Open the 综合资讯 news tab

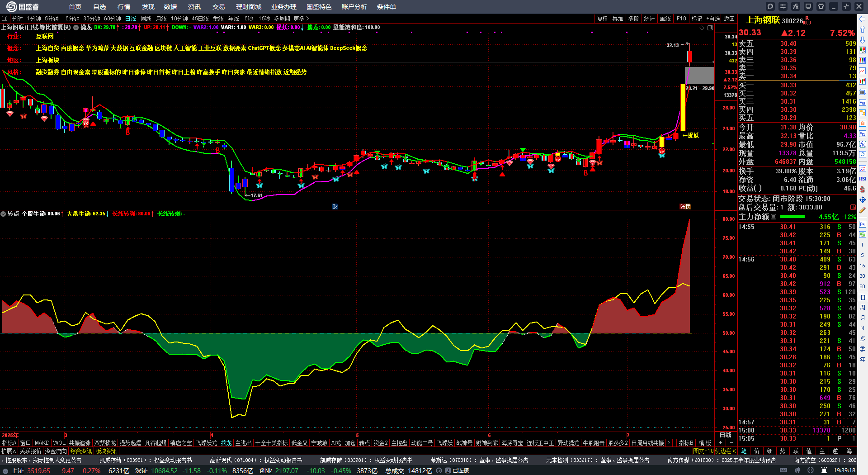pyautogui.click(x=81, y=451)
